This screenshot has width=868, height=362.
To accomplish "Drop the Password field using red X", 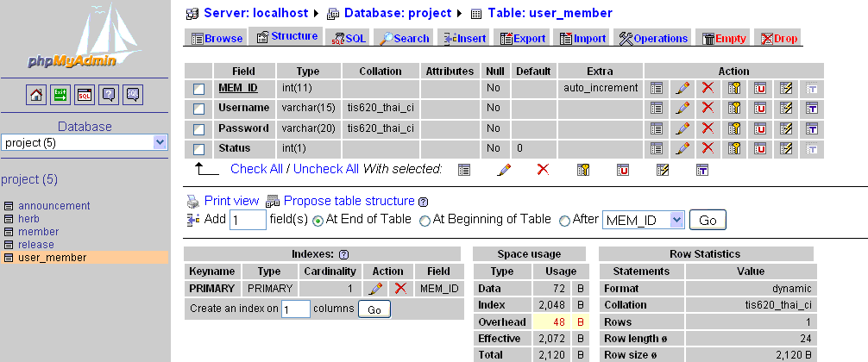I will click(x=708, y=128).
